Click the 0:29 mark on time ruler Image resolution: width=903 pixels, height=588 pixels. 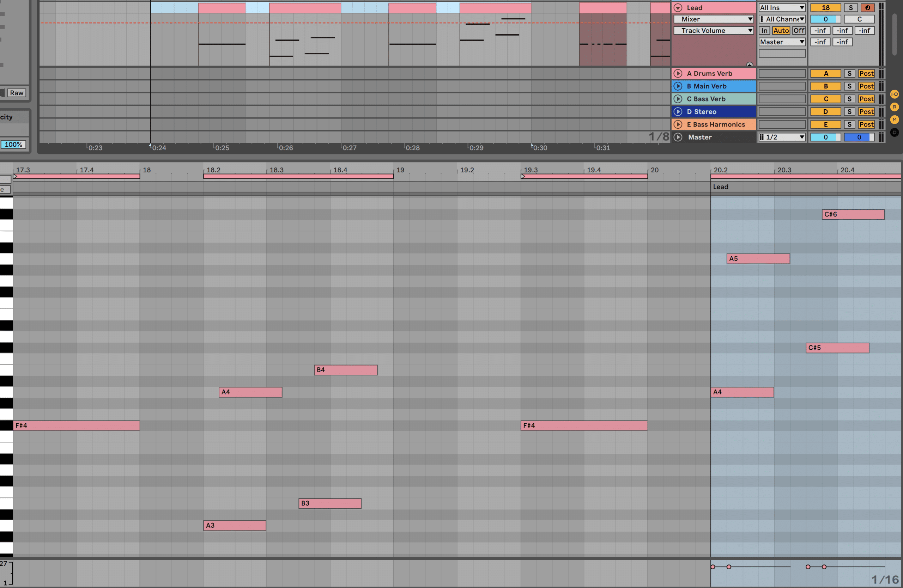pos(476,148)
